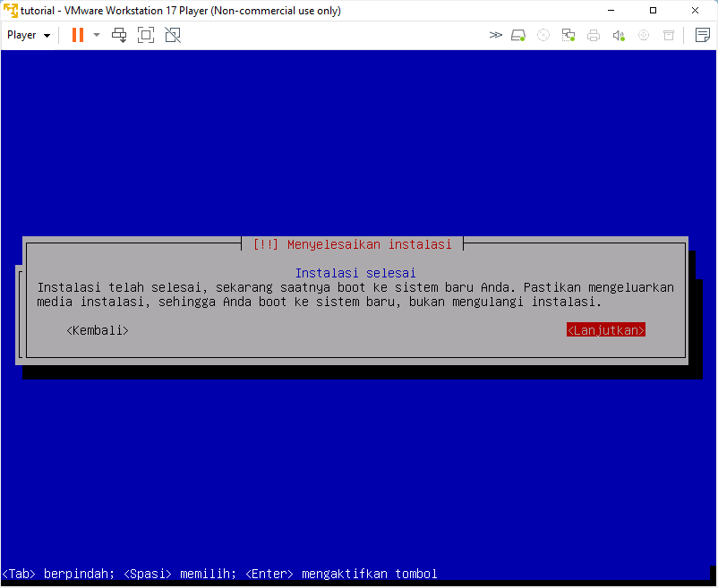Activate the Lanjutkan button
Screen dimensions: 718x588
point(605,331)
